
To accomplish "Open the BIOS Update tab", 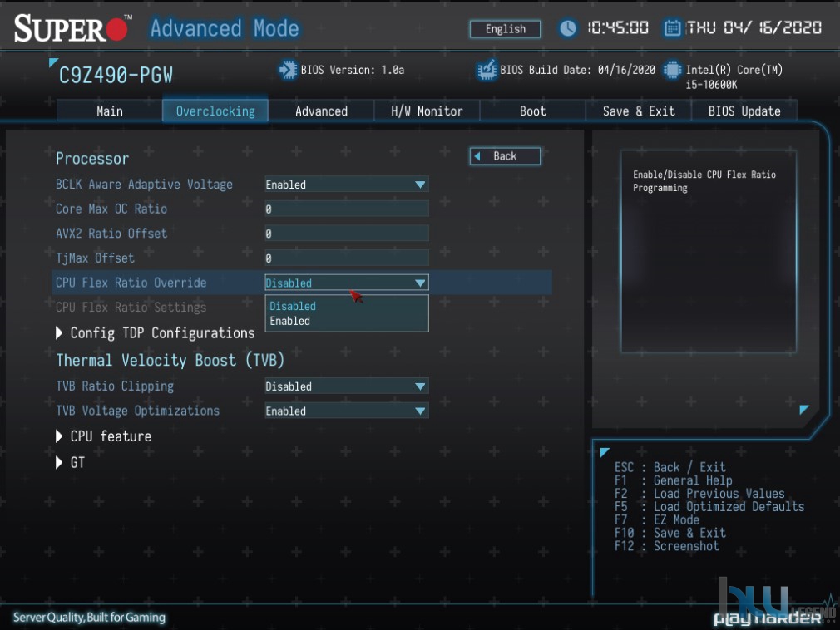I will click(x=744, y=111).
